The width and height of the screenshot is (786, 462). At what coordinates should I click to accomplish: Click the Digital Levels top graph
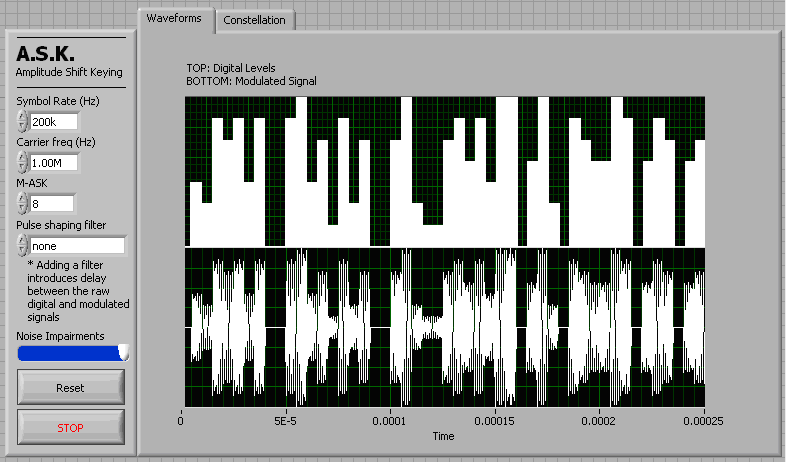click(445, 171)
